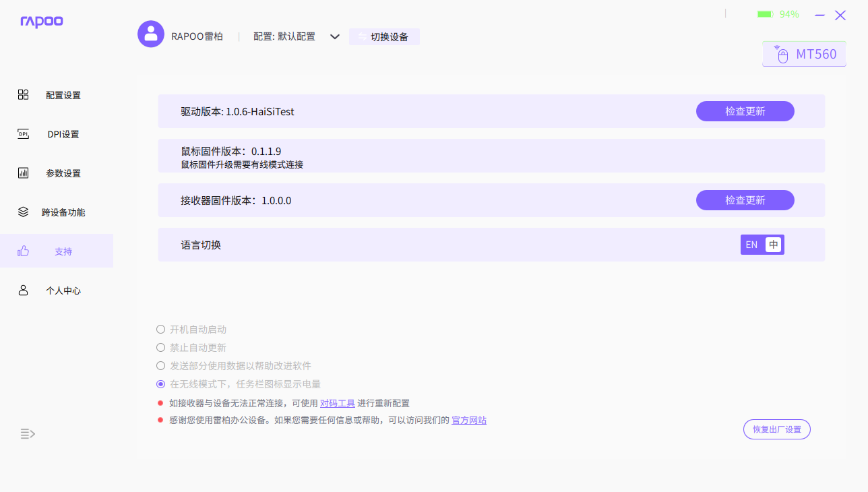Click the 恢复出厂设置 button

[x=776, y=429]
